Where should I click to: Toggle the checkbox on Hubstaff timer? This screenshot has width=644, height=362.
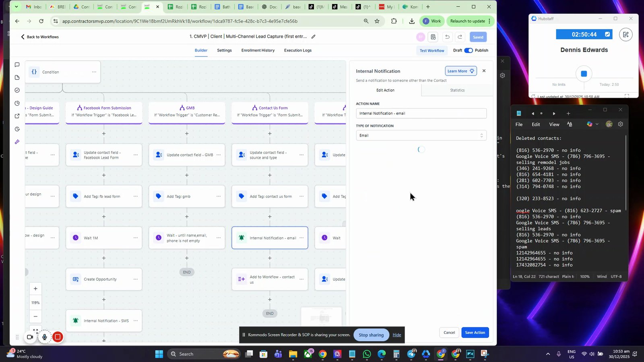pyautogui.click(x=607, y=35)
